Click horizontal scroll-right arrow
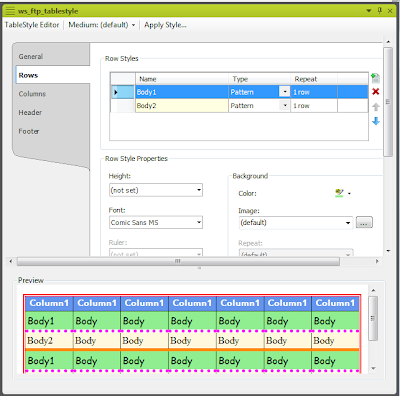 point(377,261)
